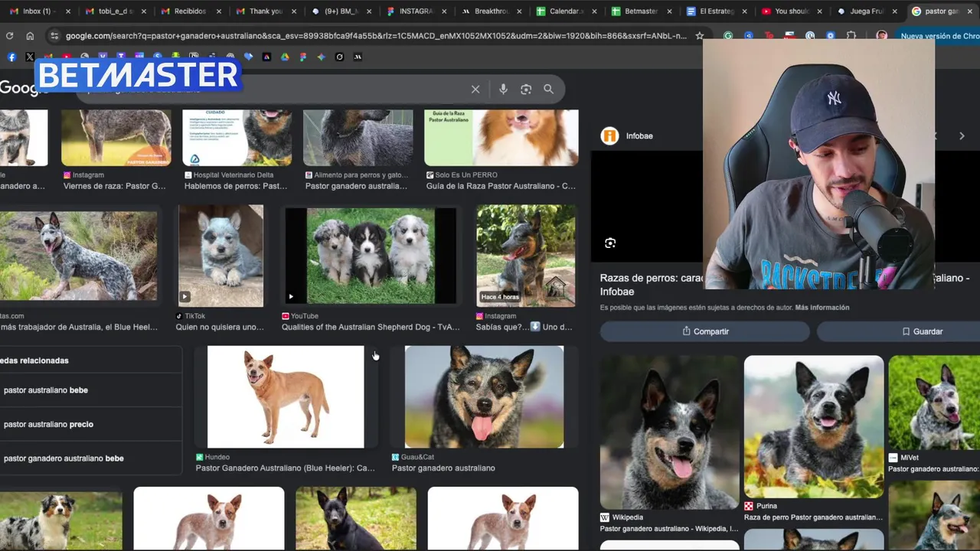Click 'Guía de la Raza Pastor Australiano' caption
The image size is (980, 551).
point(501,186)
